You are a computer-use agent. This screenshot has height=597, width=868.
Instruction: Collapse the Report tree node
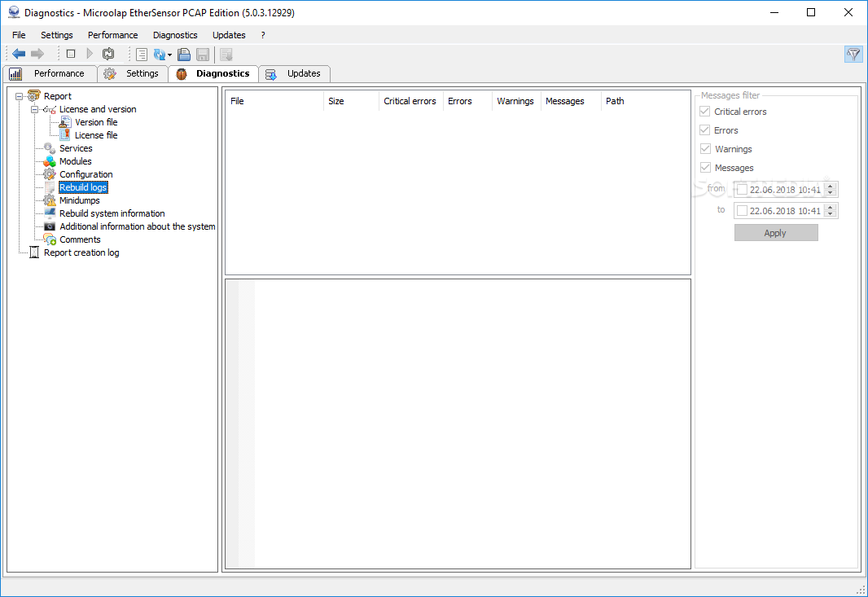point(19,96)
